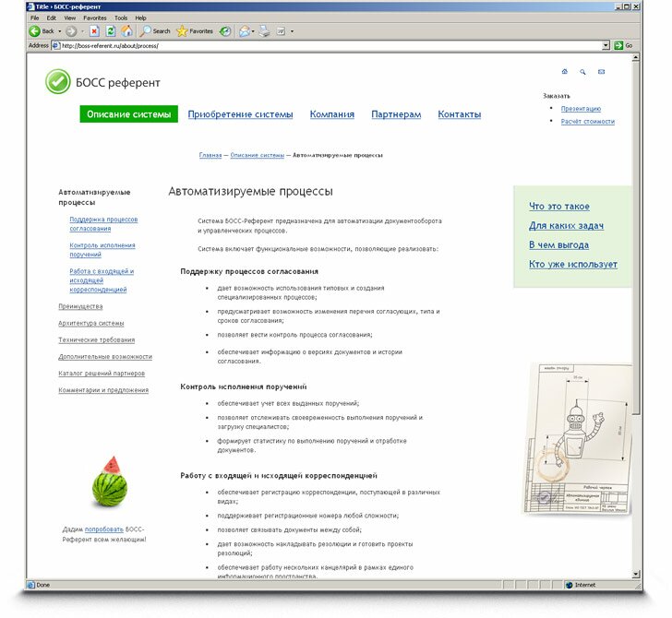Expand the address bar URL dropdown
This screenshot has height=618, width=672.
[x=606, y=45]
